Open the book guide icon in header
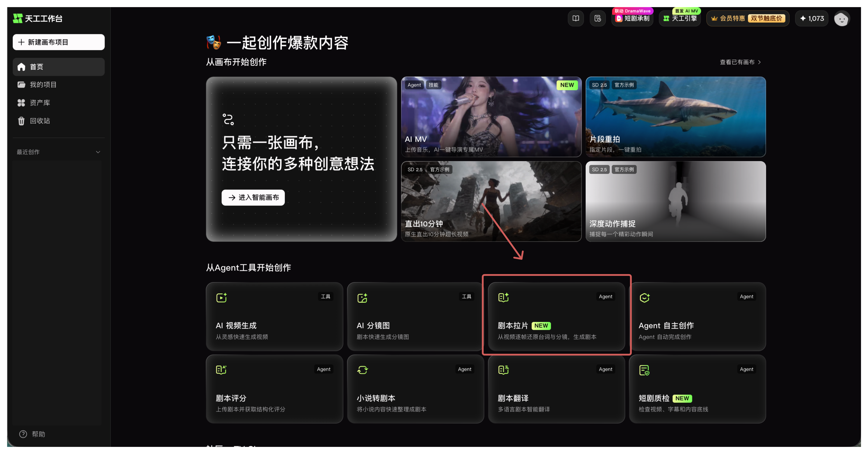Image resolution: width=868 pixels, height=454 pixels. point(576,19)
